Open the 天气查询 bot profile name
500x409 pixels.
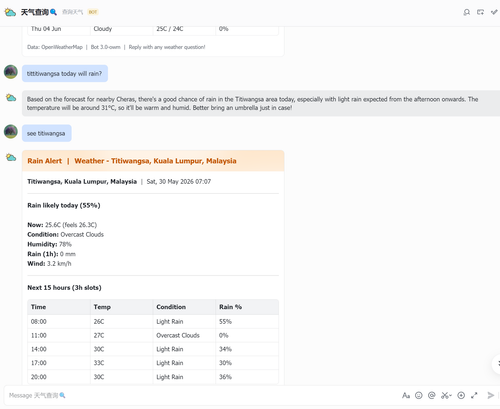click(x=35, y=12)
